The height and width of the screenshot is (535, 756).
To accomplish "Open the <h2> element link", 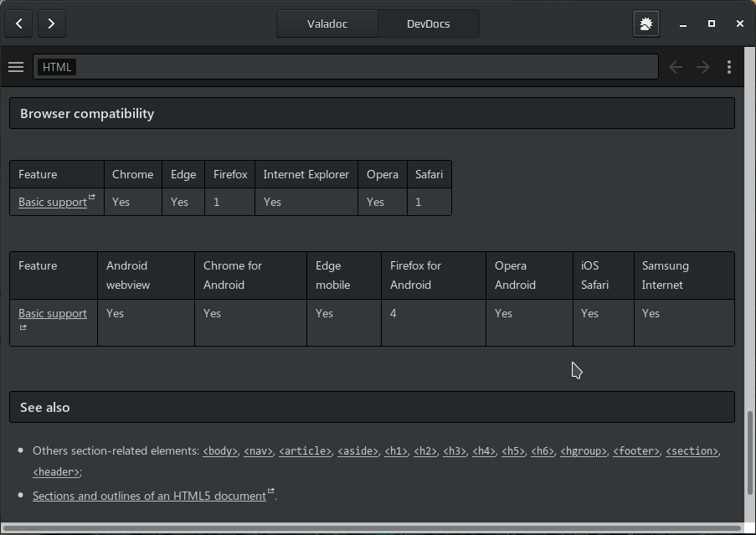I will pos(425,451).
